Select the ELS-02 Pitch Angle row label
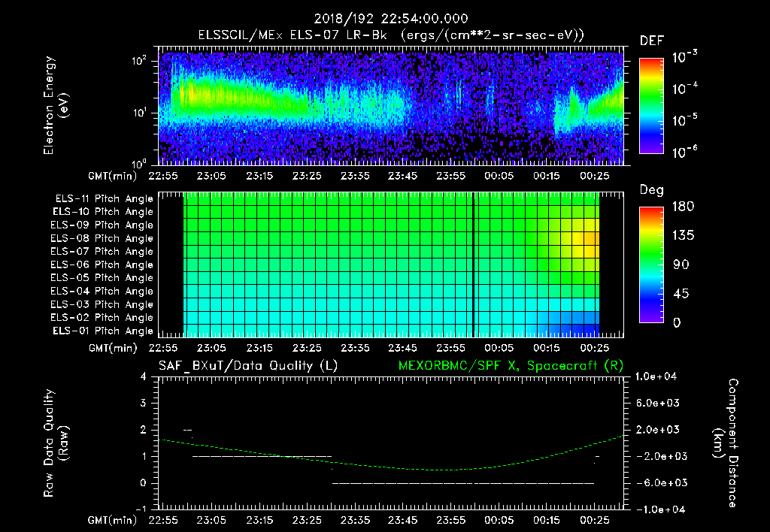The width and height of the screenshot is (770, 532). tap(102, 318)
